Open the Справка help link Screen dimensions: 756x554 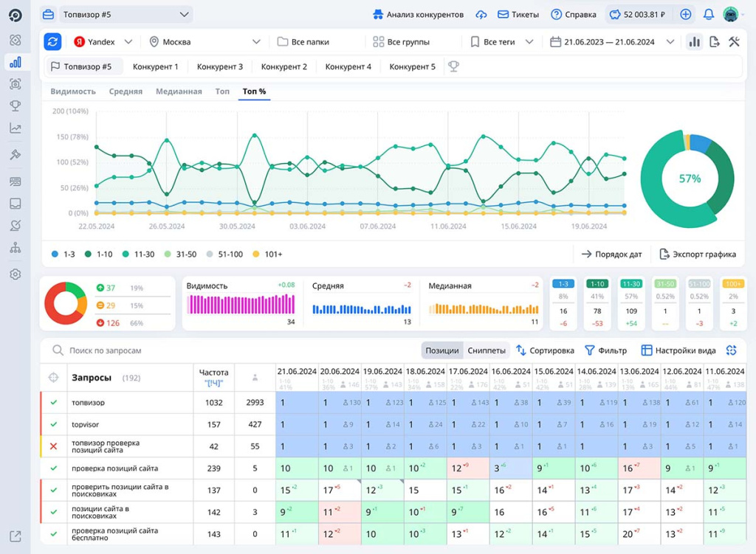(x=574, y=15)
